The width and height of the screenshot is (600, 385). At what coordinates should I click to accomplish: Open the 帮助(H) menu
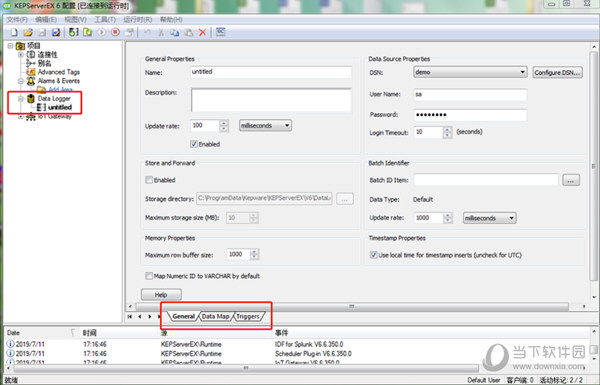point(171,20)
